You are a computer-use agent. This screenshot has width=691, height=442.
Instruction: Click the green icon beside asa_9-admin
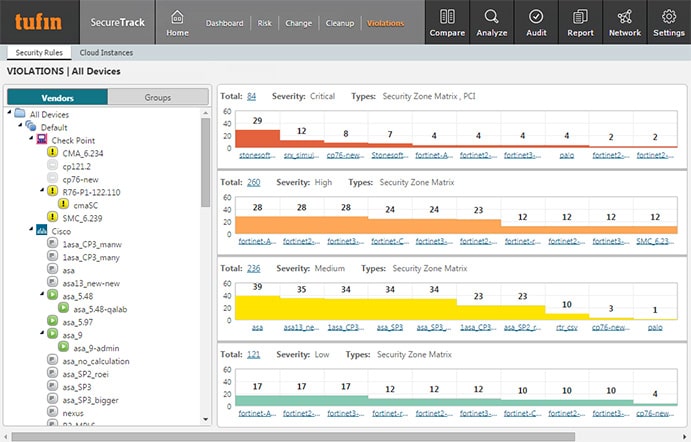[x=63, y=347]
